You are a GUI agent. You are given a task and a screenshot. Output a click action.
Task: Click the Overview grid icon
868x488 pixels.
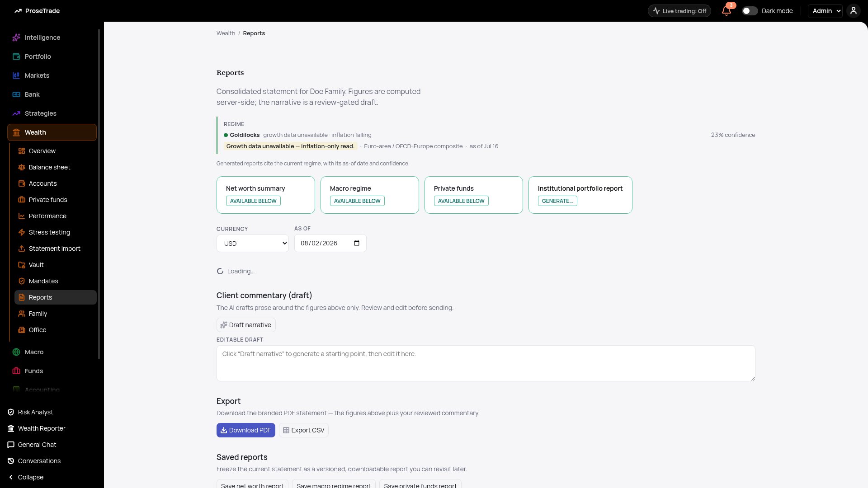coord(22,151)
